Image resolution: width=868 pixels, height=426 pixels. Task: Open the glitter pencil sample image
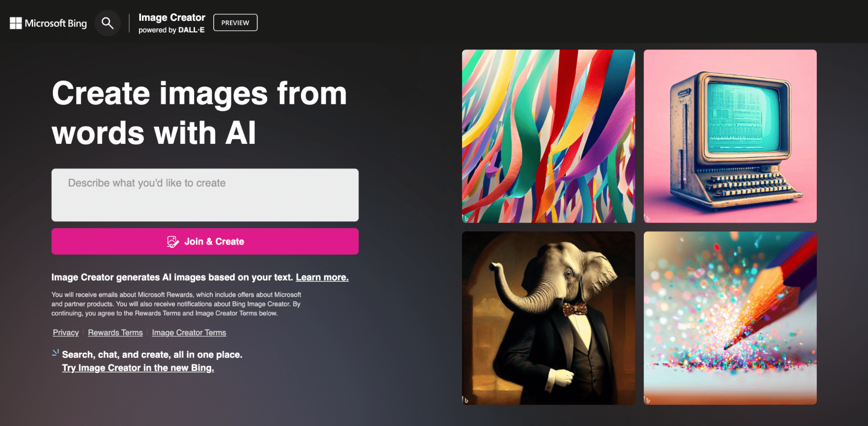click(x=730, y=318)
